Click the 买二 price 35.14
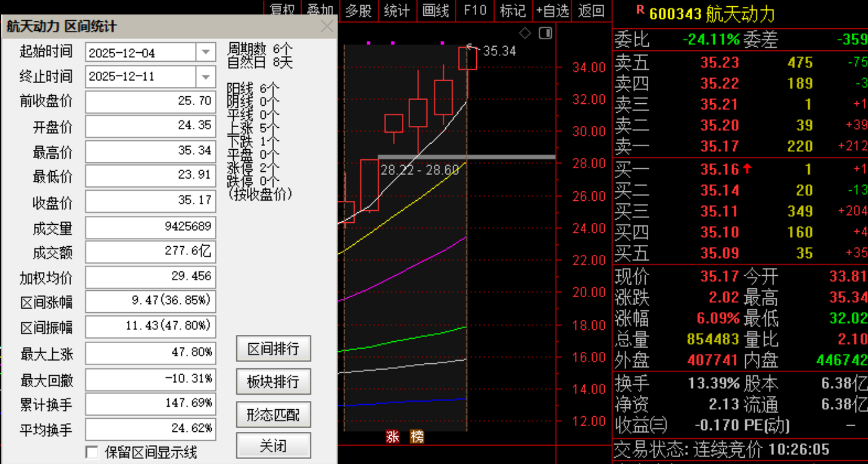 coord(719,190)
